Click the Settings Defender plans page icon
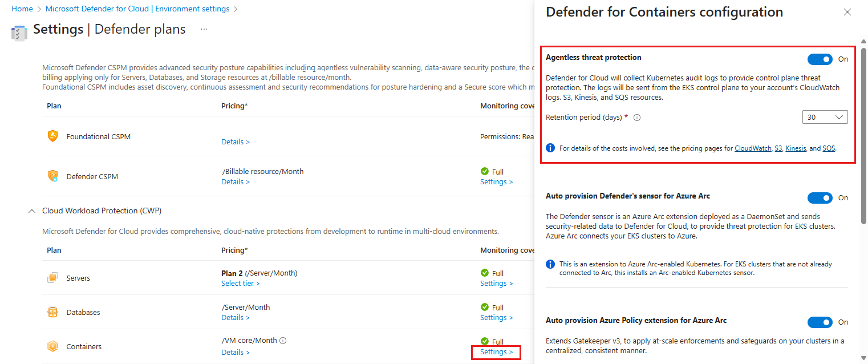 coord(19,32)
